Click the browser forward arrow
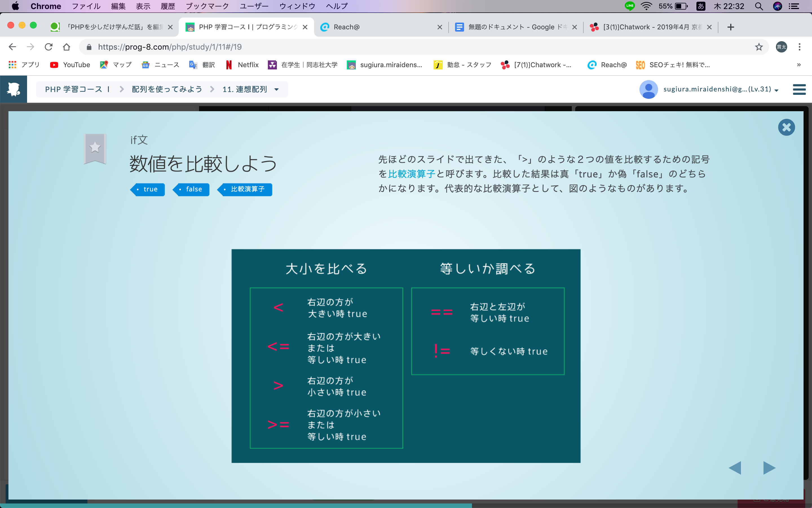 (30, 47)
